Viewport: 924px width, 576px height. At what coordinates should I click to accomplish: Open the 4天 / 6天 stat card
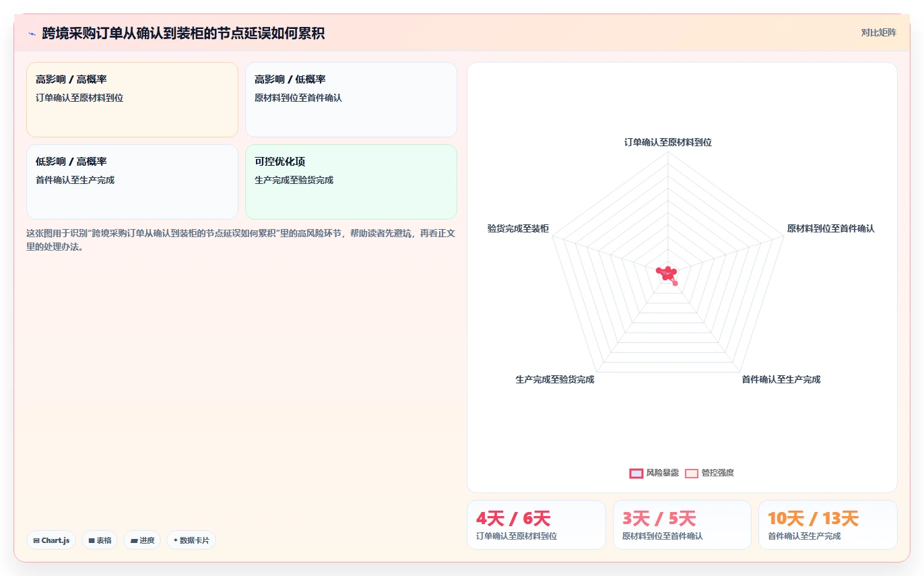(x=536, y=525)
